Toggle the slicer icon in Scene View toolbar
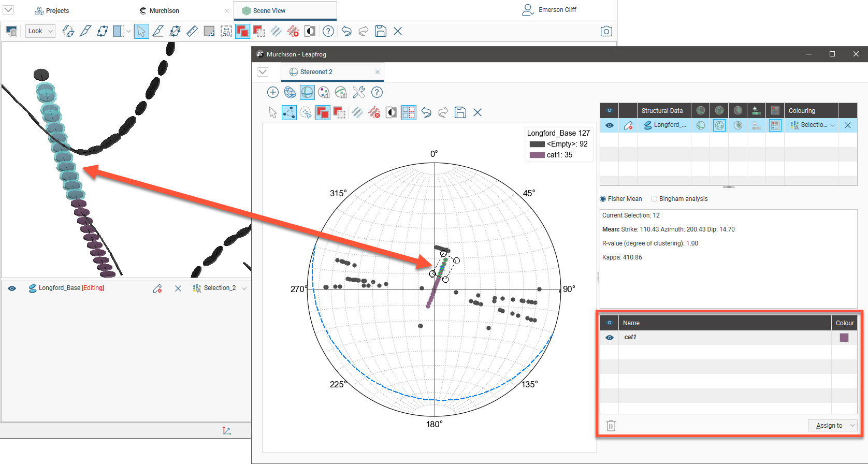Image resolution: width=868 pixels, height=464 pixels. [119, 31]
